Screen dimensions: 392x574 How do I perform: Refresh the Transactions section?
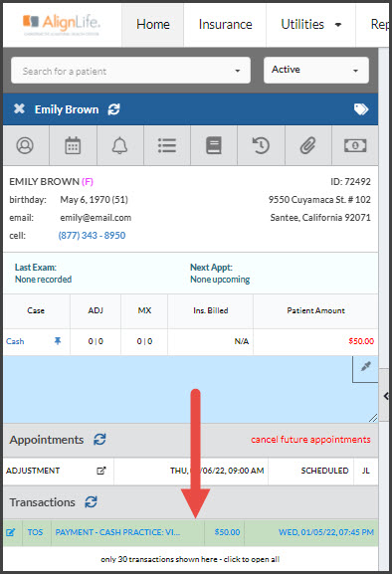coord(91,502)
